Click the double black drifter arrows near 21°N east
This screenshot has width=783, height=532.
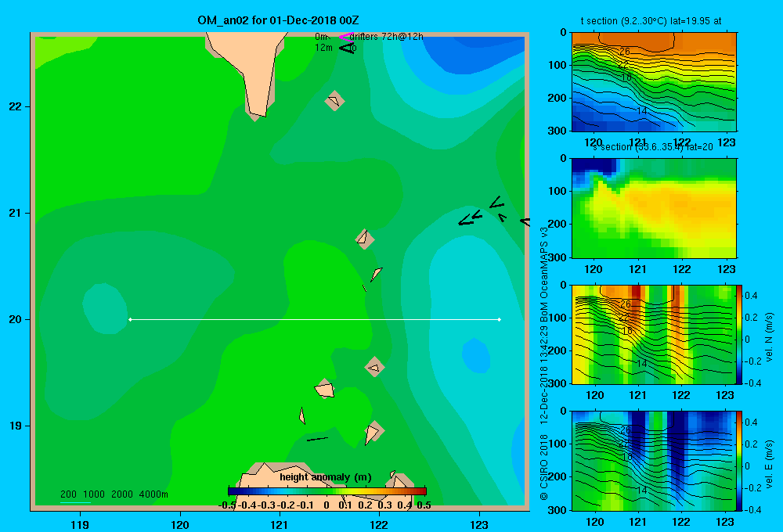[x=470, y=218]
